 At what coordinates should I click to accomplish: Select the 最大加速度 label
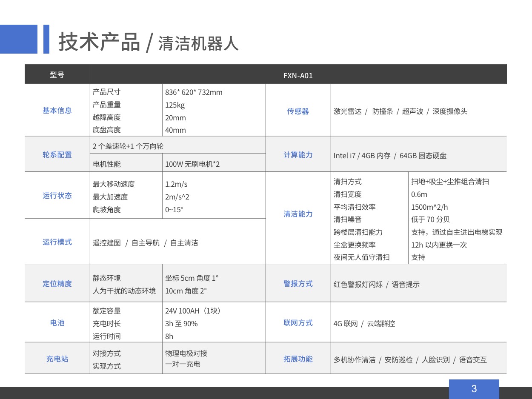[x=110, y=197]
